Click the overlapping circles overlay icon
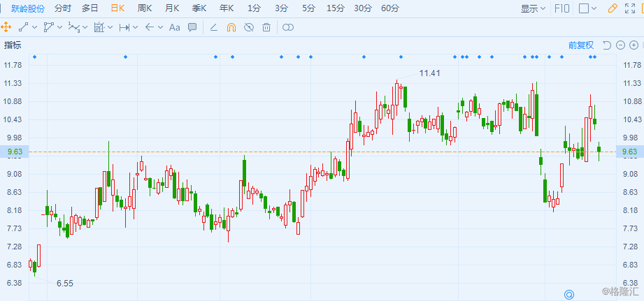 coord(288,27)
